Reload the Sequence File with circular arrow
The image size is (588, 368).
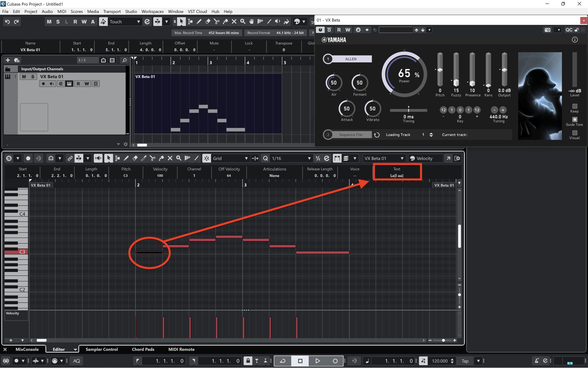click(377, 135)
